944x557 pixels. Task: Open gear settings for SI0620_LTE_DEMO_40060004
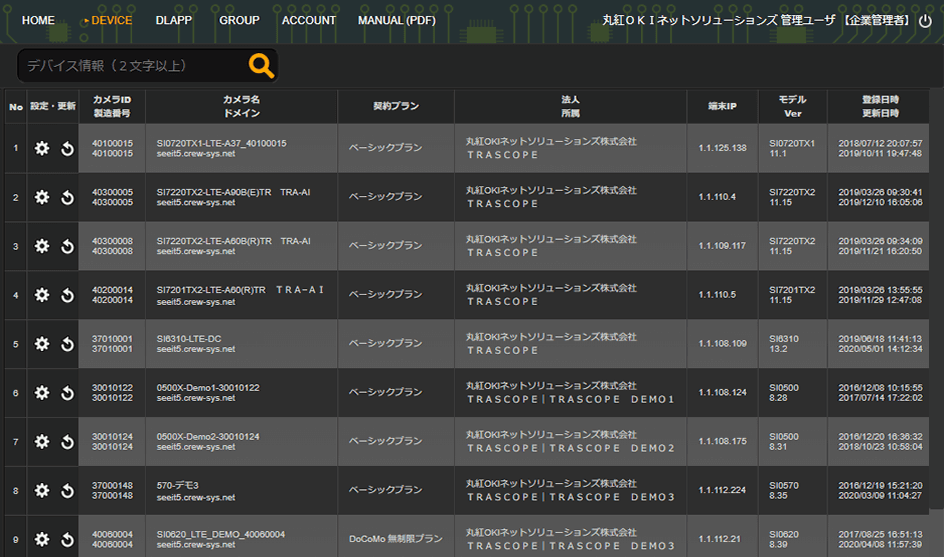coord(42,540)
